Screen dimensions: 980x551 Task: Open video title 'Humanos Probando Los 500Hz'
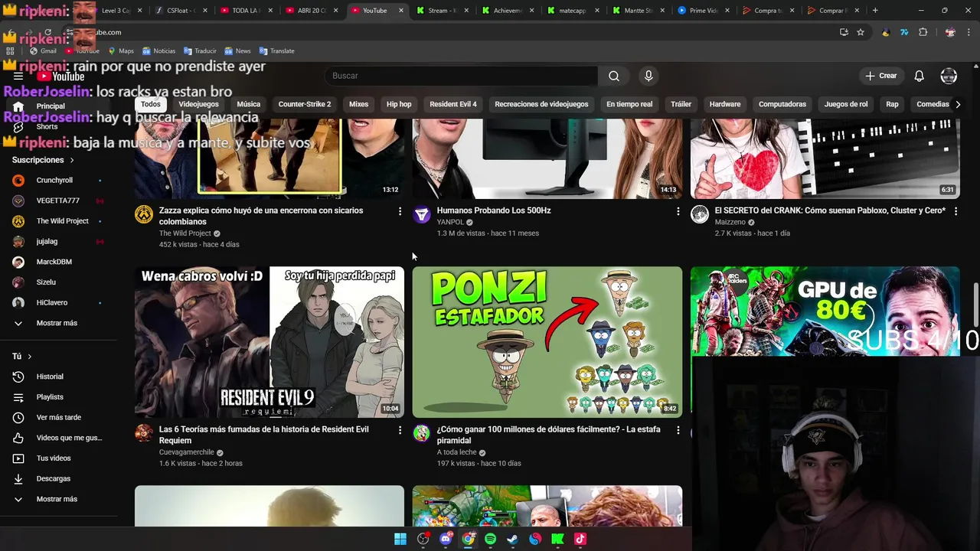coord(494,210)
